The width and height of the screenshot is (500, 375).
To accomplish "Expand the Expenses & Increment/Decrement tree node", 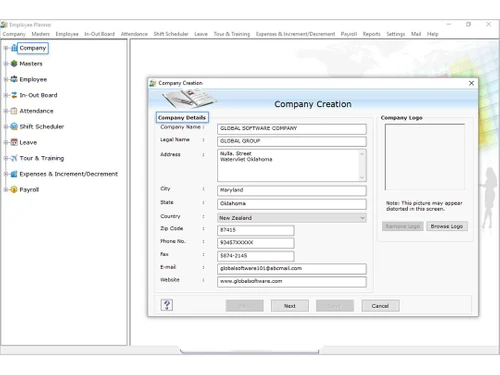I will (6, 174).
